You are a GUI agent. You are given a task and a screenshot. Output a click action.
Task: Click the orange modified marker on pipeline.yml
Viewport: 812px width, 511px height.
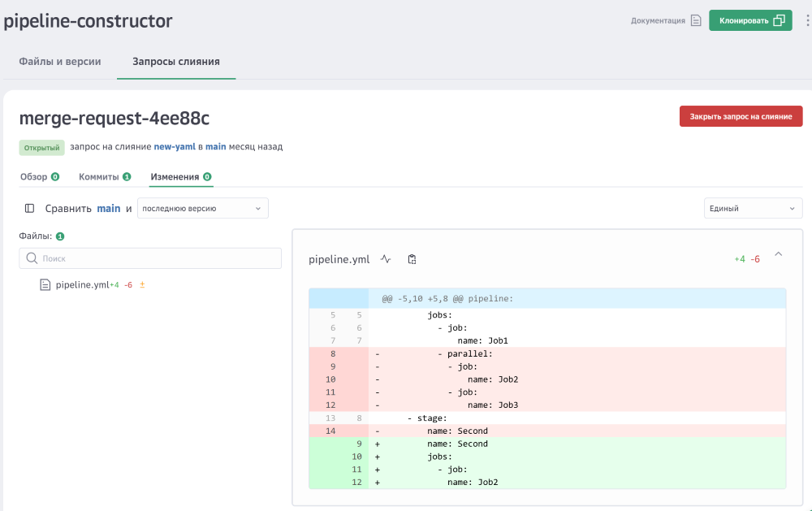point(142,284)
